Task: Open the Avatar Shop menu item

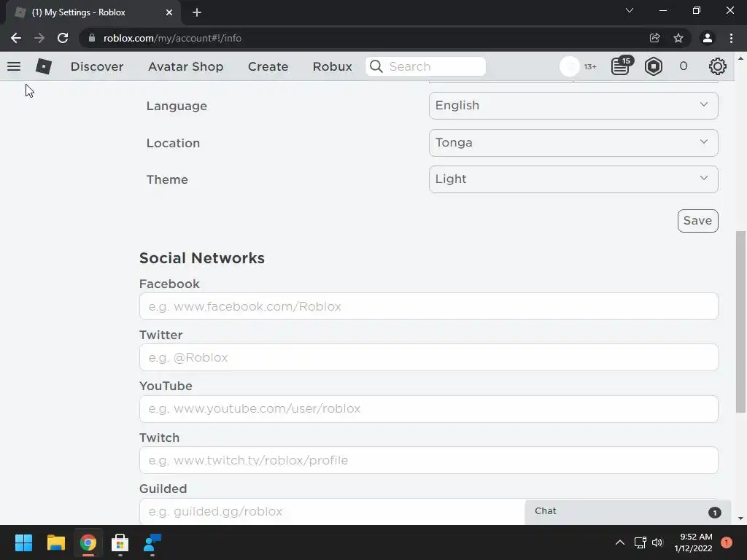Action: [x=185, y=66]
